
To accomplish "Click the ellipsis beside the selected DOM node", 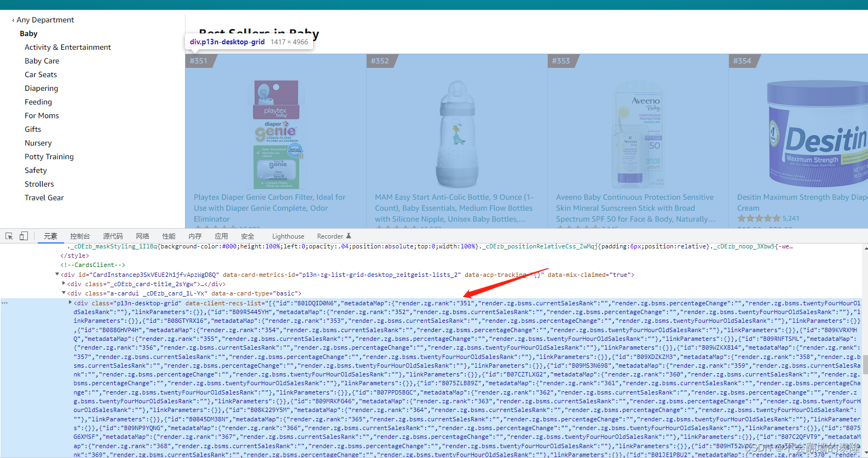I will coord(4,303).
